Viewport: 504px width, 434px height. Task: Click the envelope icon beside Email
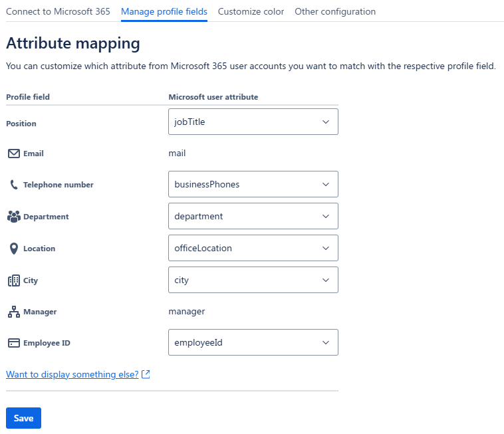[13, 154]
